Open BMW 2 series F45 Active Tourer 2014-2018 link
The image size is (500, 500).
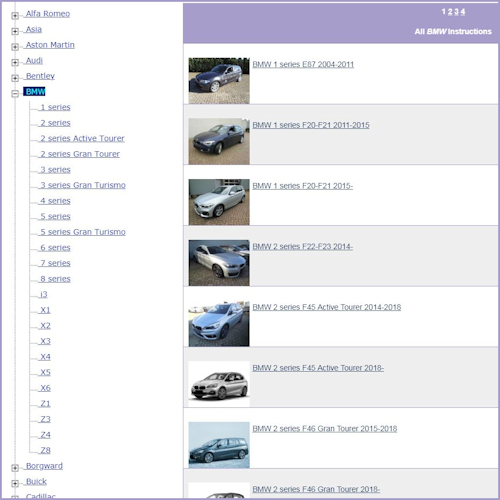pos(326,307)
